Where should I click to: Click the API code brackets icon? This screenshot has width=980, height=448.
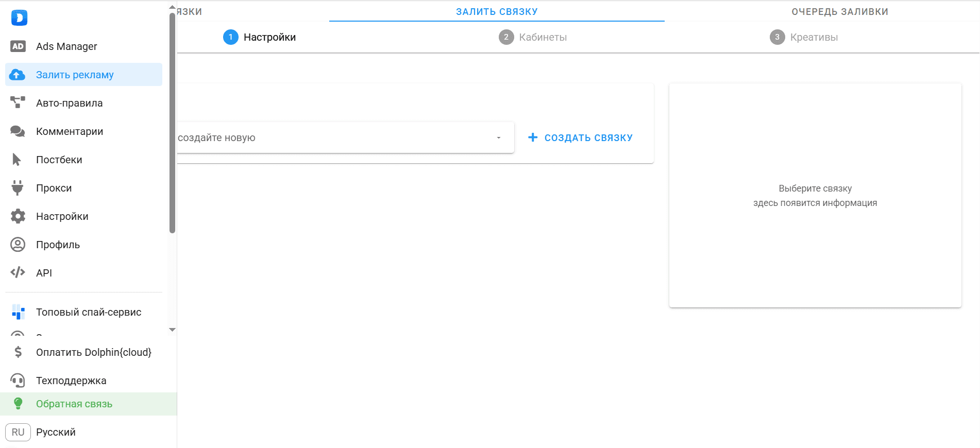pyautogui.click(x=18, y=272)
